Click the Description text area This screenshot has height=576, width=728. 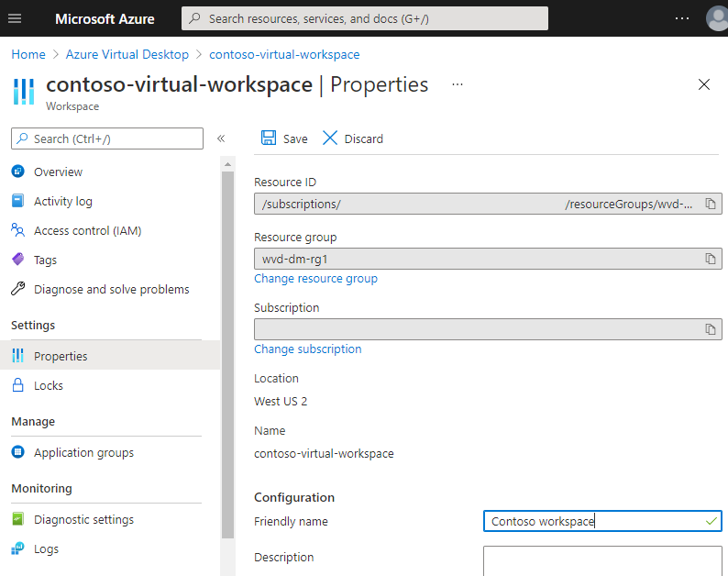(602, 561)
